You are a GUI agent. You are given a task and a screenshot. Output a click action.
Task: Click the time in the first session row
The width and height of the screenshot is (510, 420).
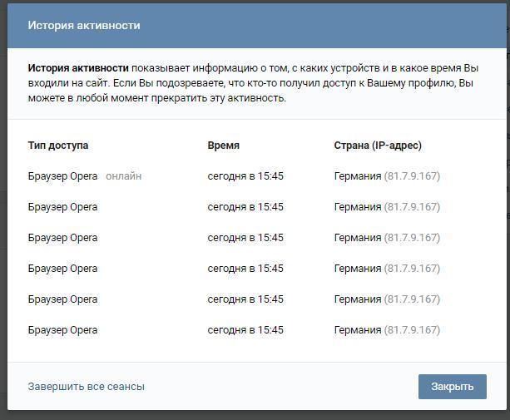[x=245, y=176]
